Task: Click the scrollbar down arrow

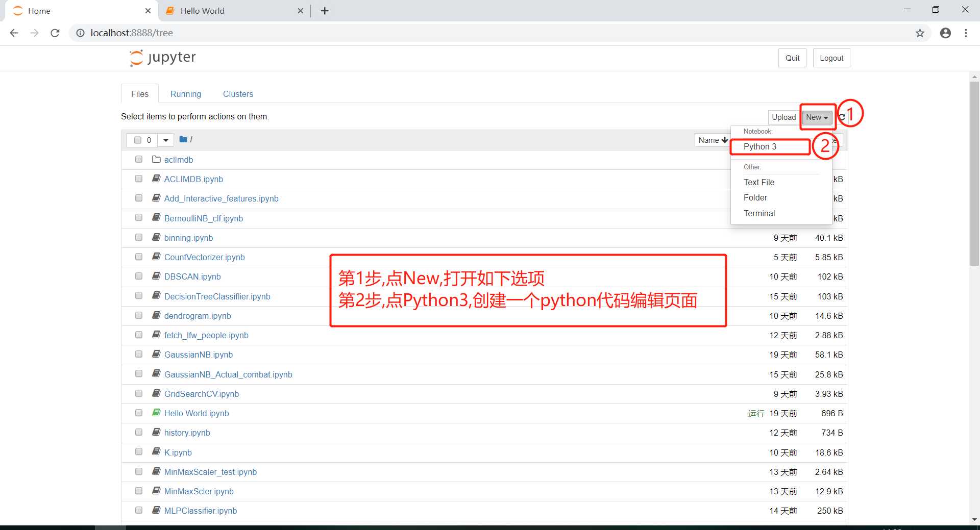Action: (974, 520)
